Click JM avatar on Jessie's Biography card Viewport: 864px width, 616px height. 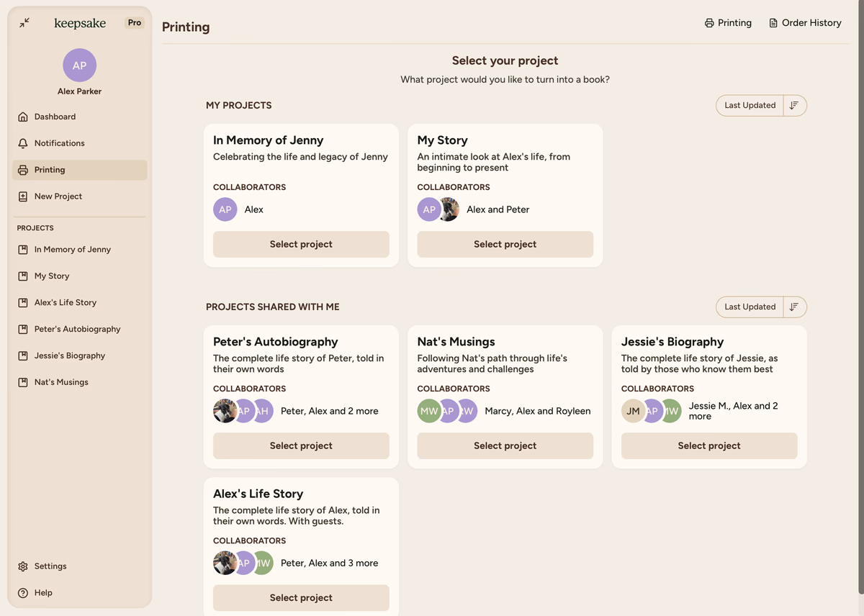point(633,411)
